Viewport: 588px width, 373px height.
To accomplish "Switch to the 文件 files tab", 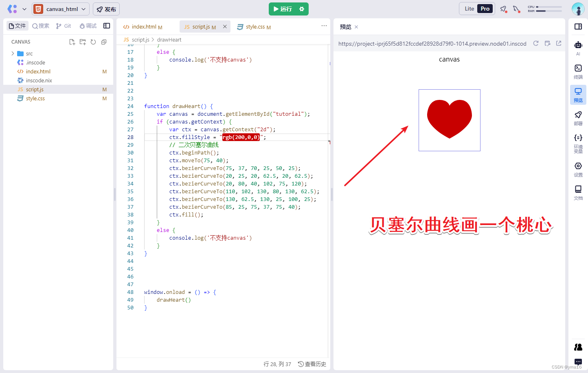I will pyautogui.click(x=18, y=26).
